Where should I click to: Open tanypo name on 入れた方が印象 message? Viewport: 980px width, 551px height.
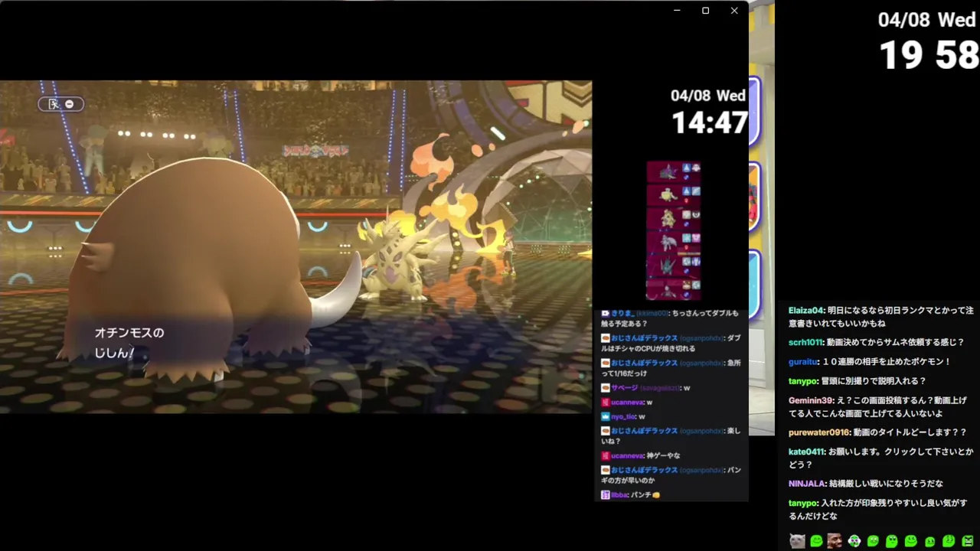[x=803, y=503]
